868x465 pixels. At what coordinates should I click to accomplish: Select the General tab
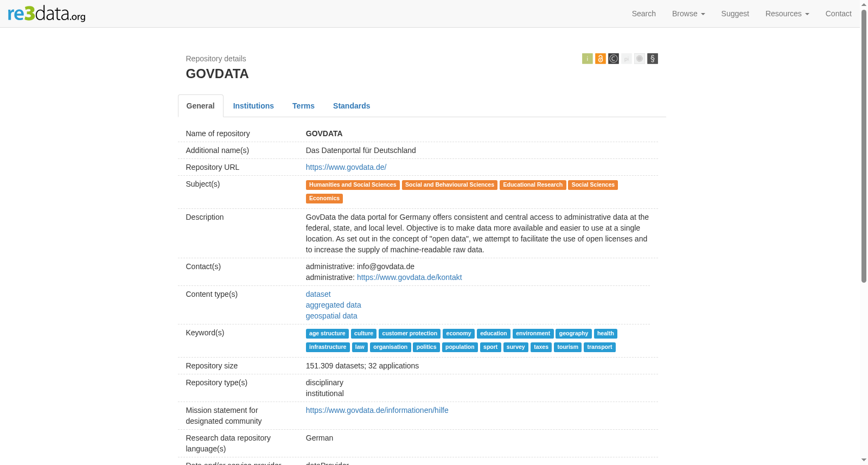point(201,106)
